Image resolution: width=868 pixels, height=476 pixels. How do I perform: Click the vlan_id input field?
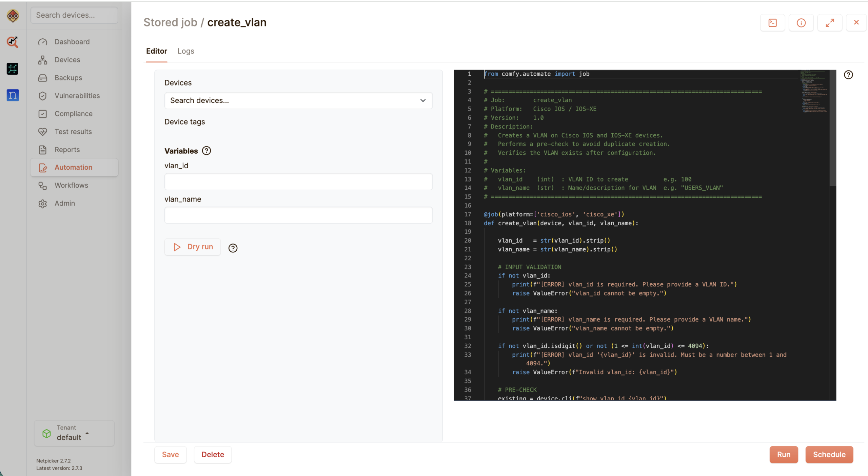click(x=298, y=182)
